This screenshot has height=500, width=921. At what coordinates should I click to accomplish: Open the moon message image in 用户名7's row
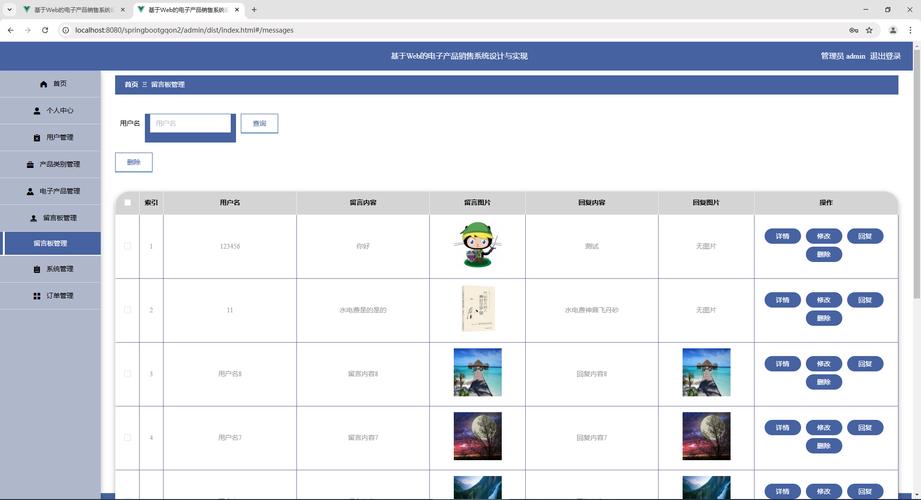tap(478, 436)
